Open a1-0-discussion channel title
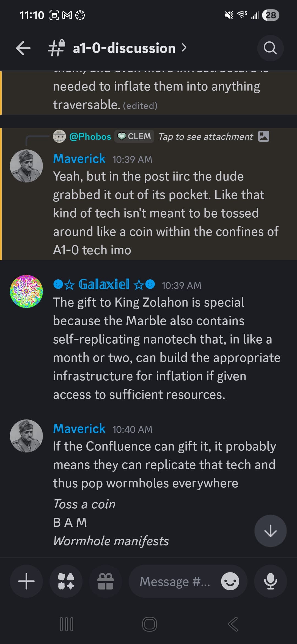The image size is (297, 644). point(124,48)
